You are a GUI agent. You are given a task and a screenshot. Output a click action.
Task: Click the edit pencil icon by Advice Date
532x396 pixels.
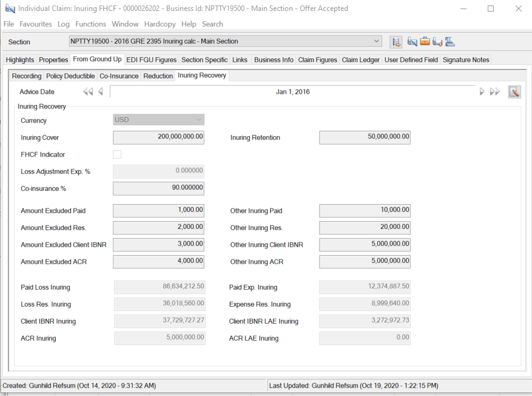(x=514, y=92)
